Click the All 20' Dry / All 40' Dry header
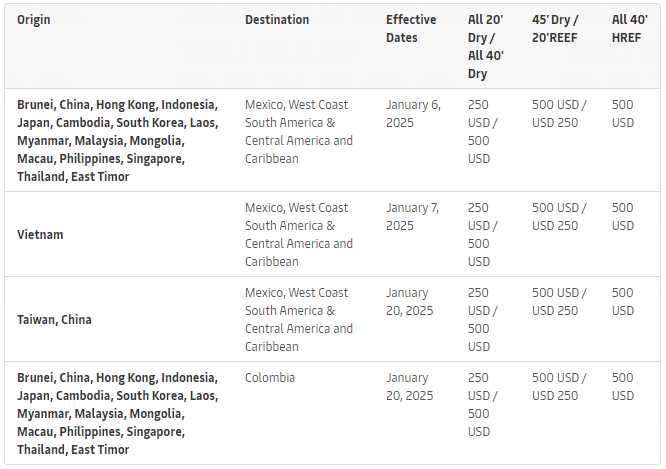This screenshot has width=666, height=469. coord(486,47)
